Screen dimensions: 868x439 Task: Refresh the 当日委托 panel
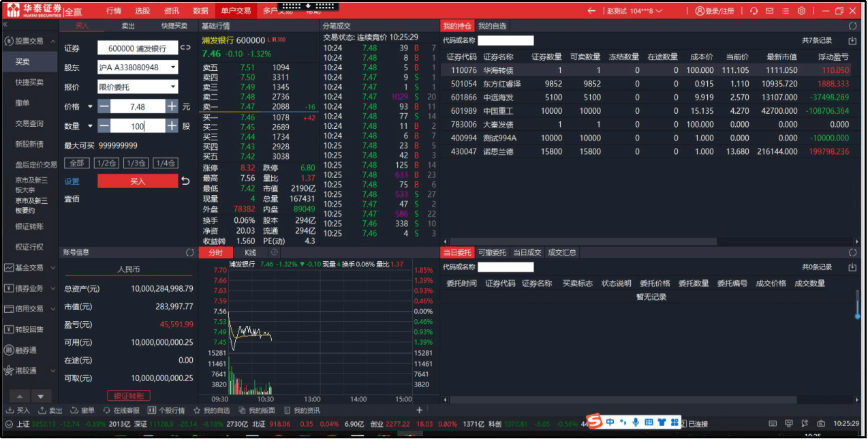click(x=852, y=253)
